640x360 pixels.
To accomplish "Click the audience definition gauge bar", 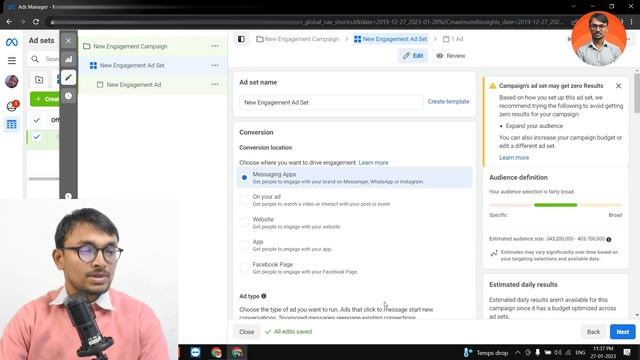I will point(556,205).
